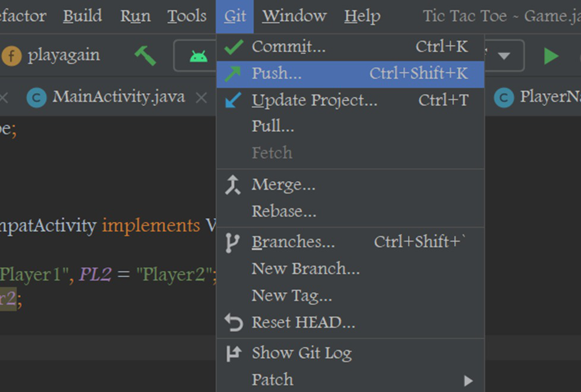Click the Show Git Log icon
The height and width of the screenshot is (392, 581).
coord(233,353)
